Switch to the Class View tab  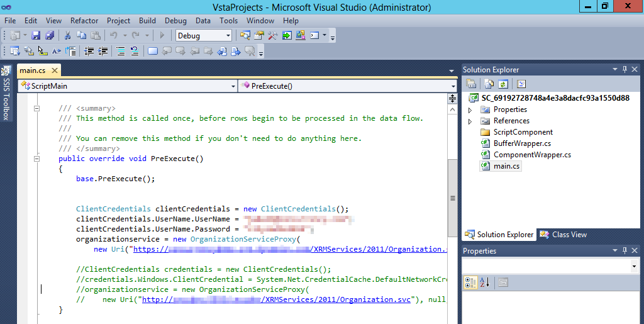point(563,235)
